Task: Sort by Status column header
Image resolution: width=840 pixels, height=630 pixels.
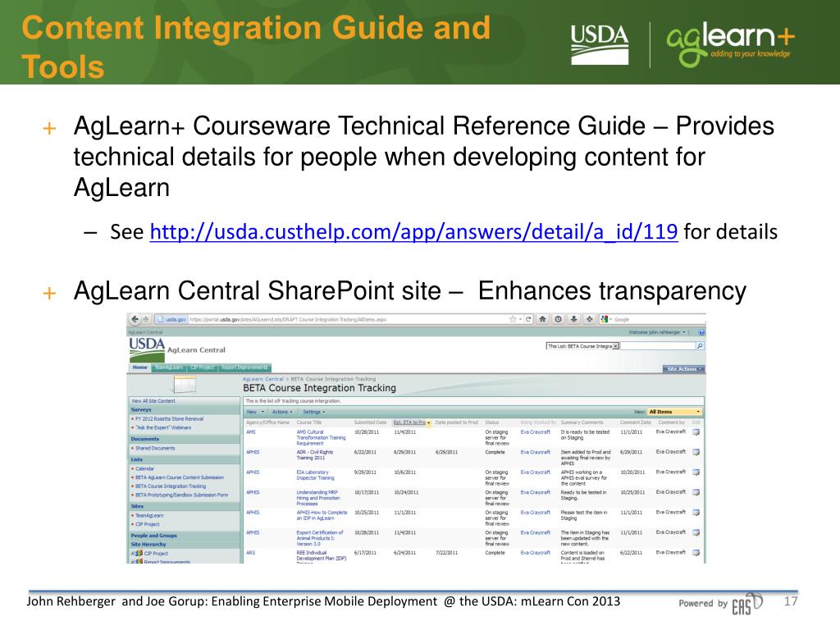Action: point(492,422)
